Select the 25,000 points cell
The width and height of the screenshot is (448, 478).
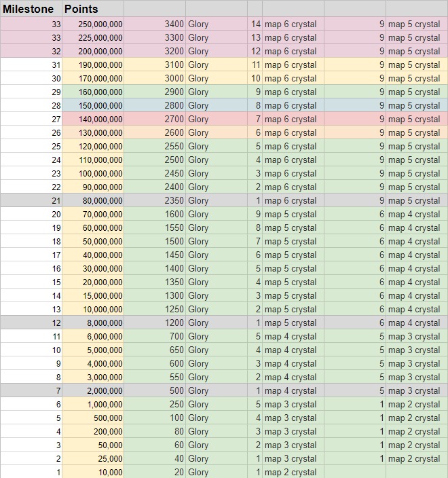tap(93, 458)
